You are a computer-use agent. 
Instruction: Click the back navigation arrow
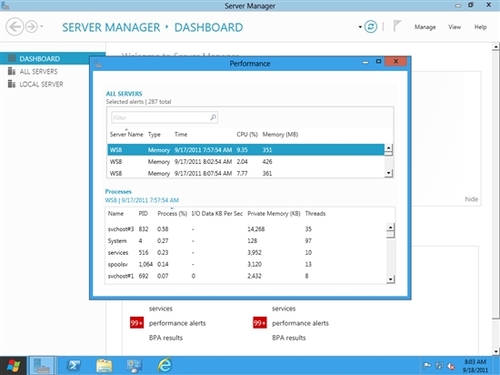(x=15, y=26)
